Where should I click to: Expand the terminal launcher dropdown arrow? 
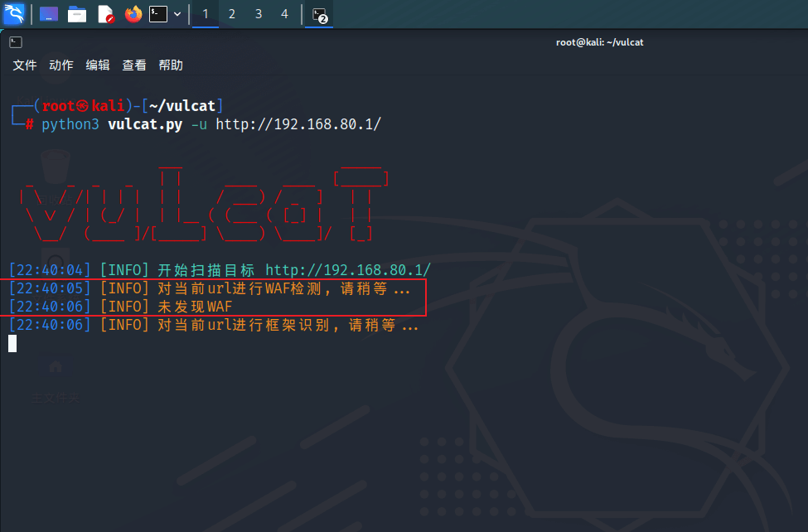pyautogui.click(x=177, y=14)
